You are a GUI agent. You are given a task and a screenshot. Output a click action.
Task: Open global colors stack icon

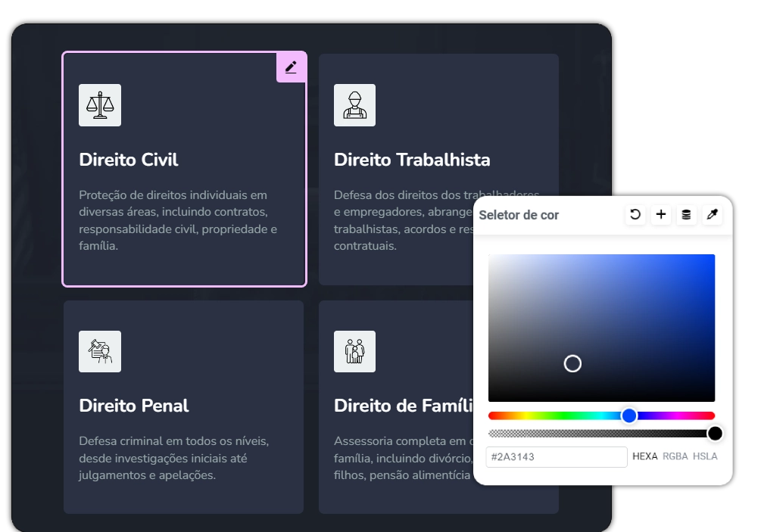686,215
